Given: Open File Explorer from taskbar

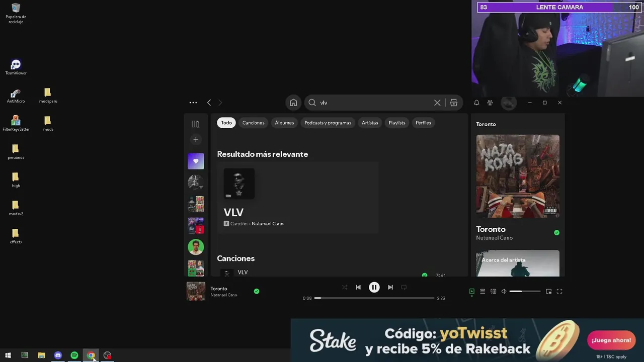Looking at the screenshot, I should click(x=41, y=355).
